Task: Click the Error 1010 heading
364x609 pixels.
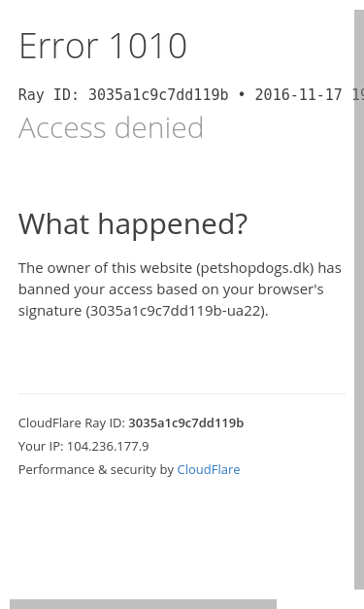Action: tap(103, 46)
